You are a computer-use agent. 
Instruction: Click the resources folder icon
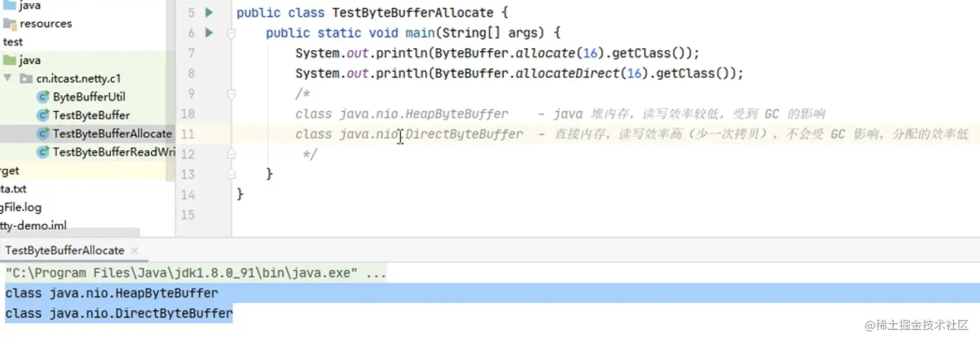10,24
